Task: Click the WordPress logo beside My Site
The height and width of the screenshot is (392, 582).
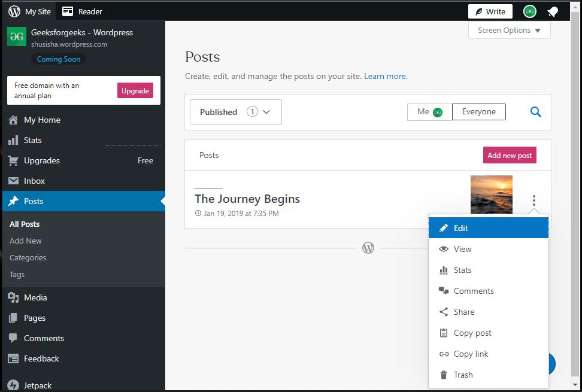Action: pyautogui.click(x=14, y=11)
